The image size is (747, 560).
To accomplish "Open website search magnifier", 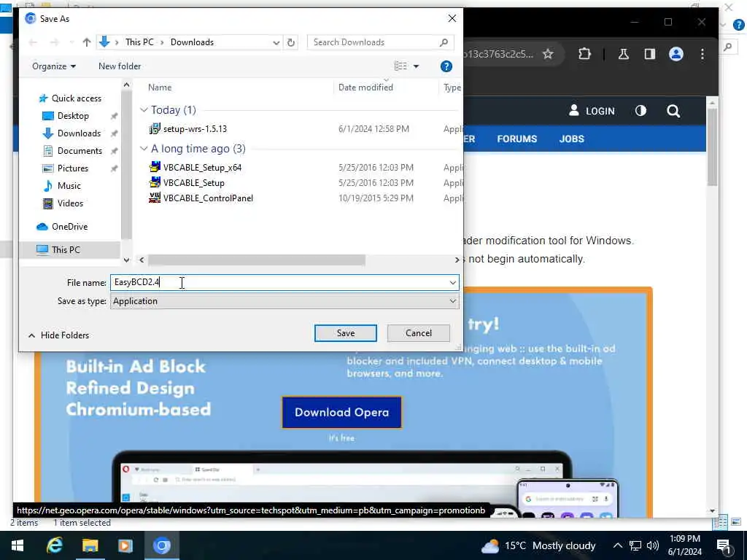I will (x=673, y=112).
